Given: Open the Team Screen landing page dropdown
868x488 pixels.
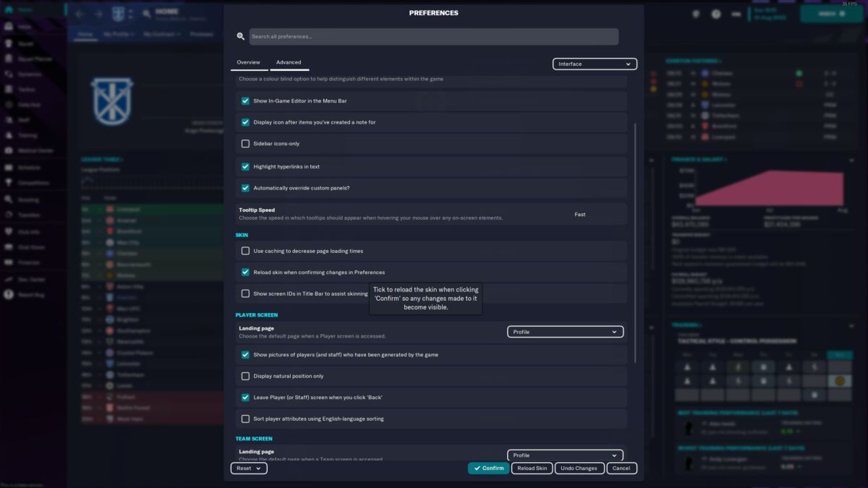Looking at the screenshot, I should point(565,455).
